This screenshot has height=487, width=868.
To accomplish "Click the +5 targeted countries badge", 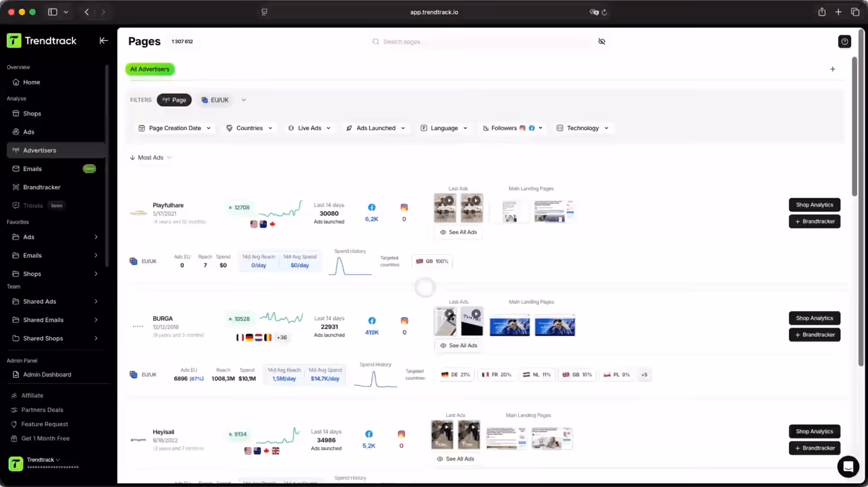I will point(644,375).
